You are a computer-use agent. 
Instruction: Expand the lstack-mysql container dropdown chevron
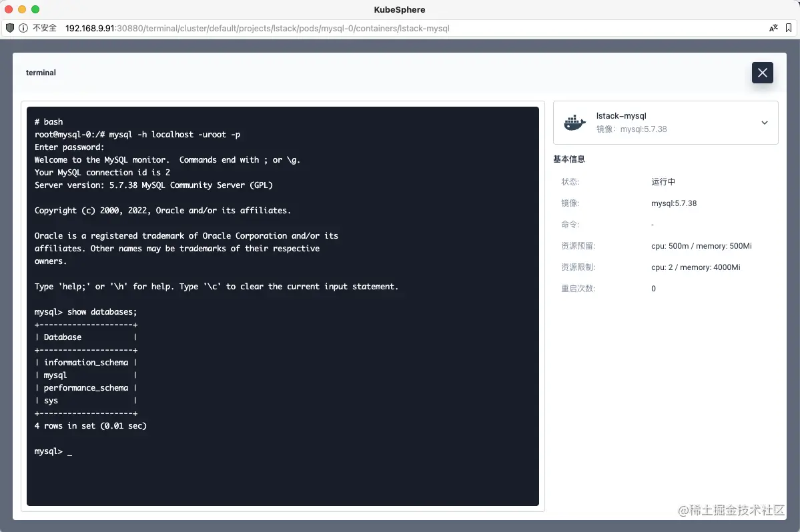point(764,123)
